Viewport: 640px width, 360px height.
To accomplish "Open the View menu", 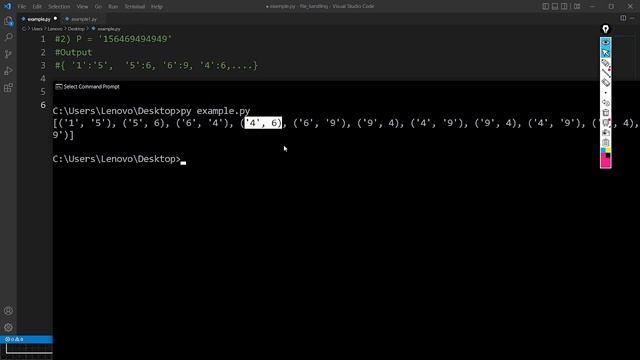I will (x=82, y=7).
